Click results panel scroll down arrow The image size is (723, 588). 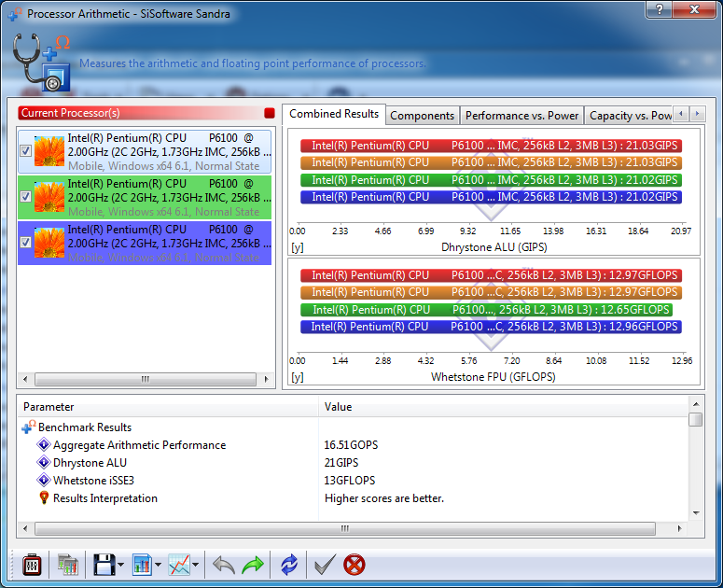point(696,512)
